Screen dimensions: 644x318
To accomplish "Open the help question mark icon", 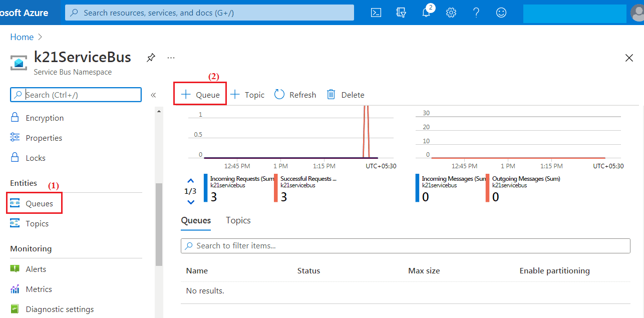I will 476,13.
